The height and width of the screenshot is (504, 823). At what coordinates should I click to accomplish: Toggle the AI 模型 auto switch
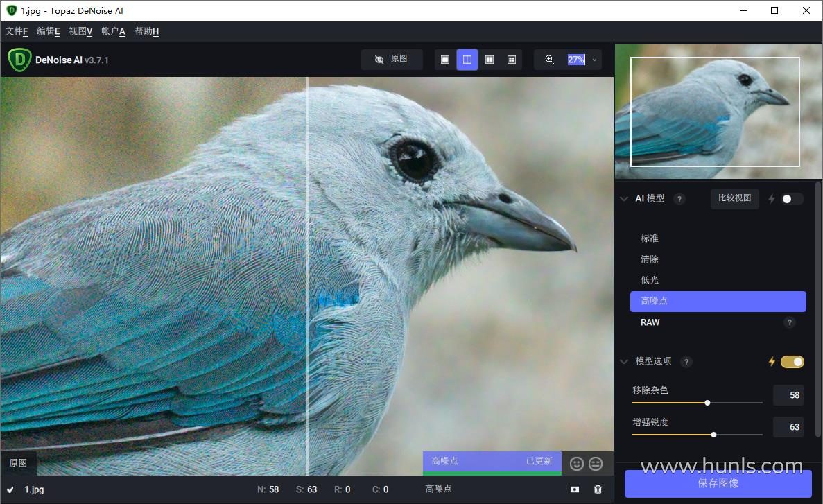pyautogui.click(x=792, y=199)
